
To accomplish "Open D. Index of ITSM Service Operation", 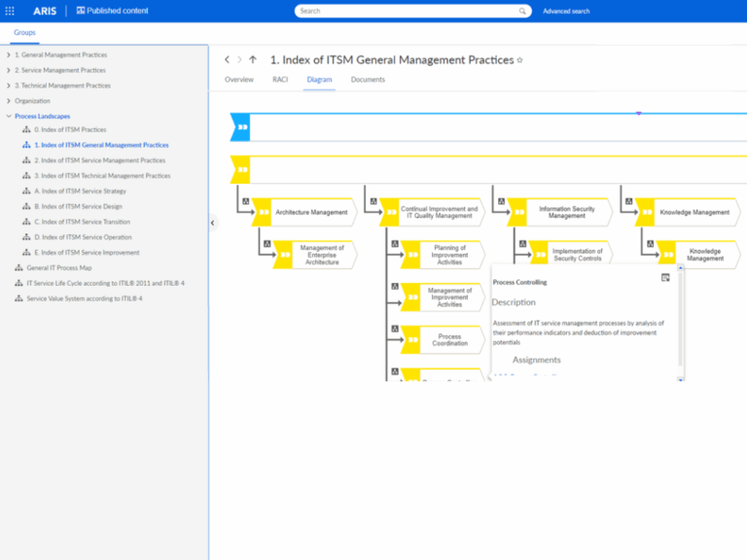I will (83, 237).
